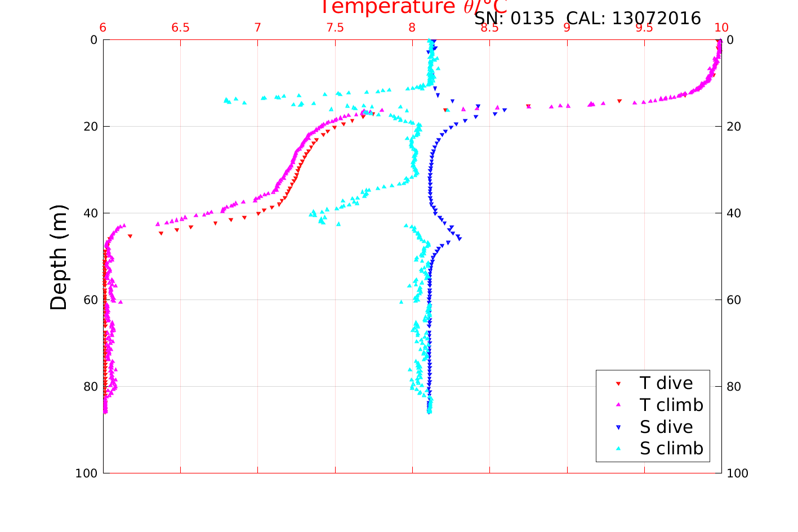Click the magenta T climb legend marker
The width and height of the screenshot is (798, 532).
618,405
